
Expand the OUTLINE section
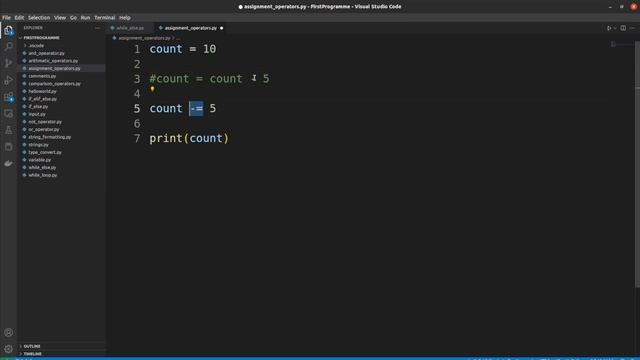pos(32,346)
